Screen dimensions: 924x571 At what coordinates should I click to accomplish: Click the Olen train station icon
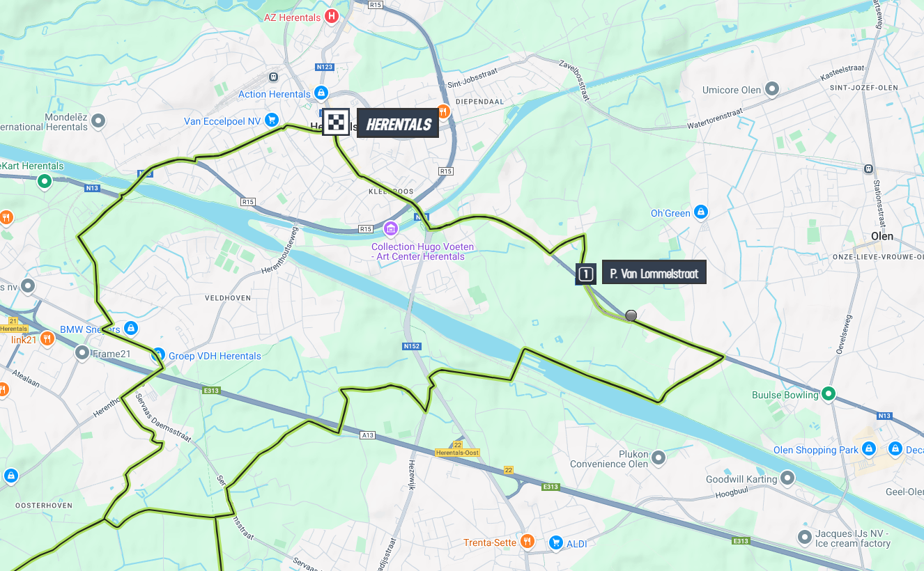868,169
